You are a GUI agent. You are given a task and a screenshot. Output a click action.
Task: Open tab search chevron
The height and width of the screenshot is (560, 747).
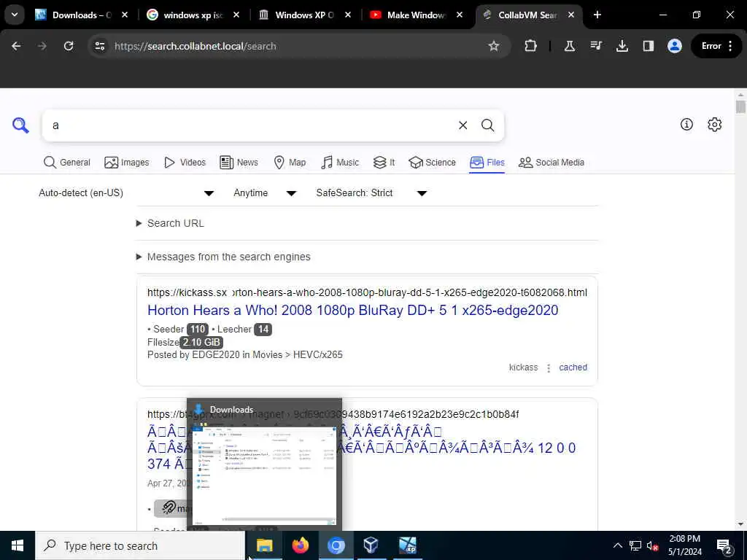tap(15, 15)
